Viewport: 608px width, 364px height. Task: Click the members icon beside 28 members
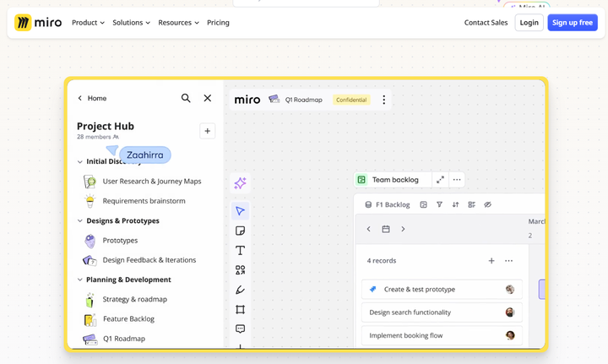coord(116,137)
